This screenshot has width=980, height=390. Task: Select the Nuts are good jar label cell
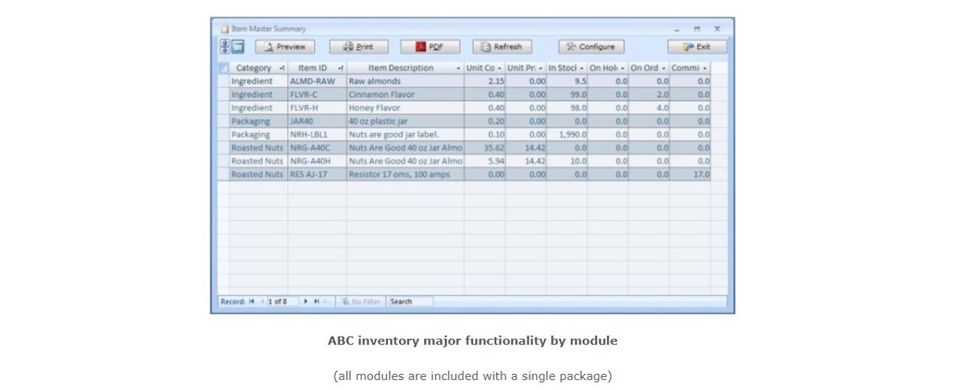[405, 135]
